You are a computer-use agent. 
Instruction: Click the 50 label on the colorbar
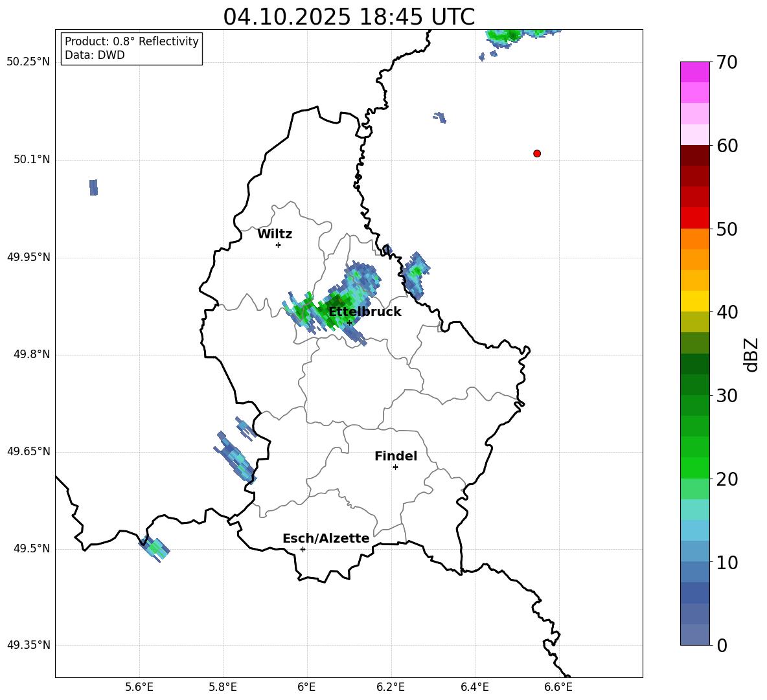(x=727, y=229)
